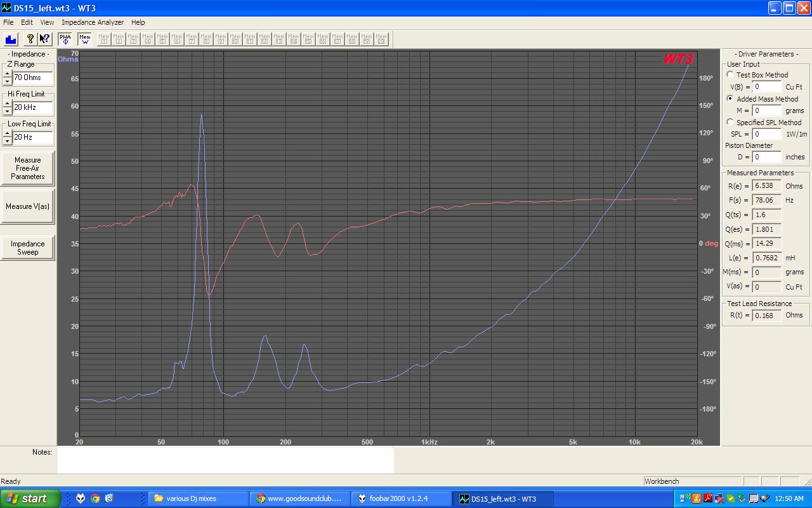Select the Mem 1 memory slot icon
Screen dimensions: 812x508
(104, 39)
